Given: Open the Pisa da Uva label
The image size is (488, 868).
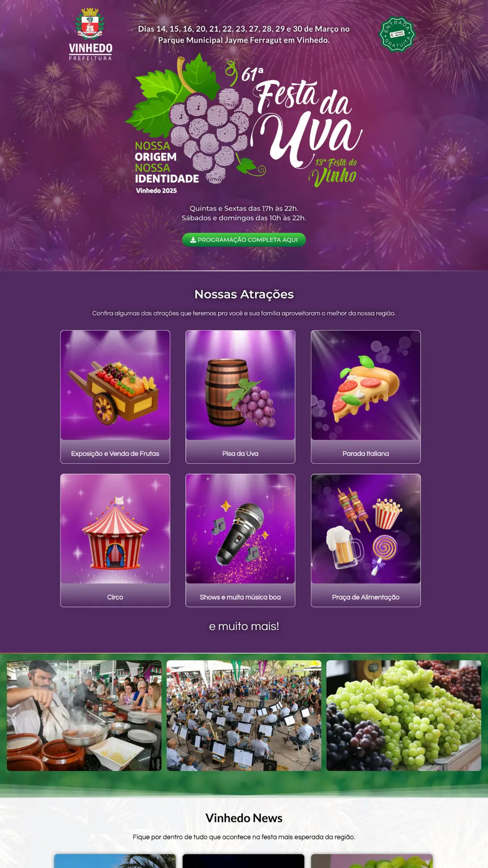Looking at the screenshot, I should coord(240,453).
